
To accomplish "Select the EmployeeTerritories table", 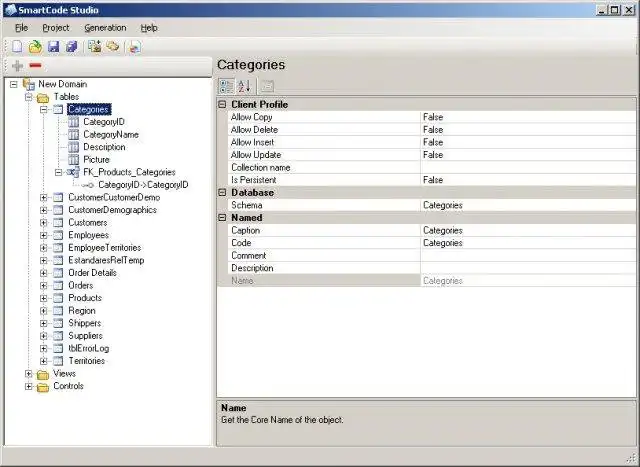I will tap(104, 248).
